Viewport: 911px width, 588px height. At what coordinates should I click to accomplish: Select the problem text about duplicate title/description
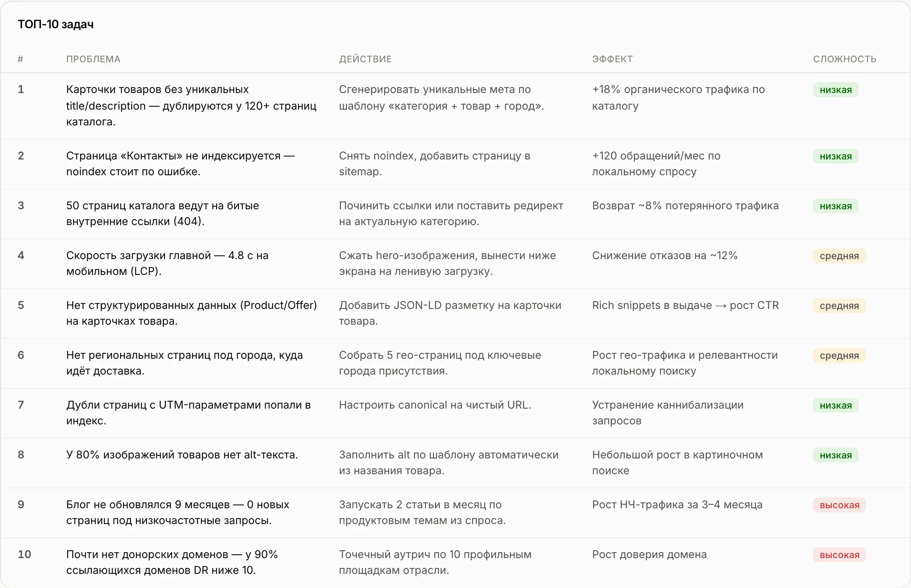191,105
